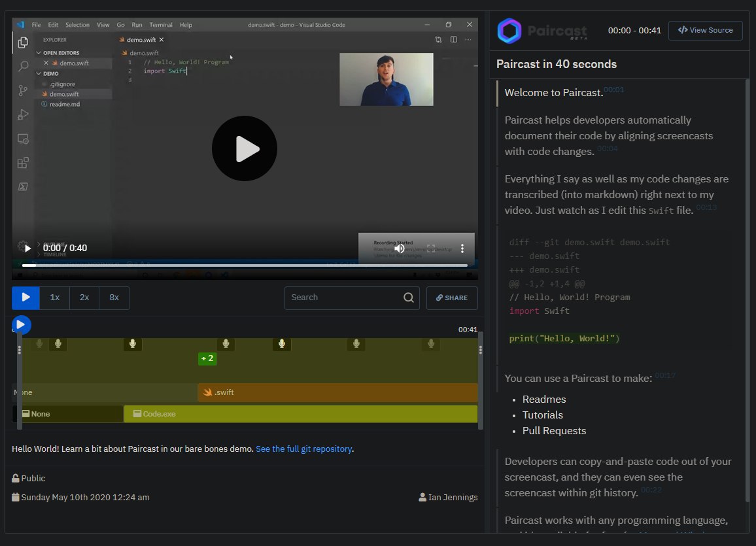The height and width of the screenshot is (546, 756).
Task: Close the demo.swift editor tab in the video
Action: pyautogui.click(x=162, y=40)
